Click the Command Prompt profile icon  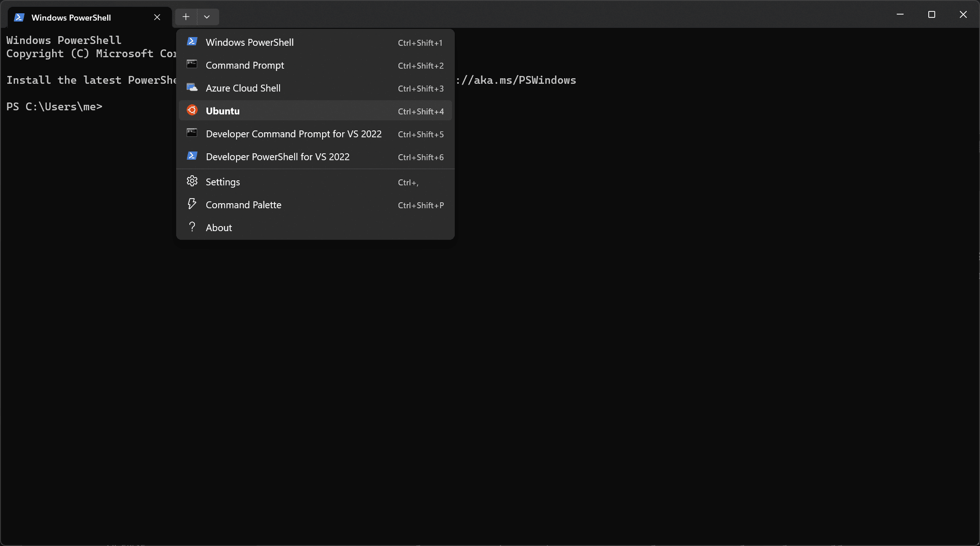[x=192, y=65]
